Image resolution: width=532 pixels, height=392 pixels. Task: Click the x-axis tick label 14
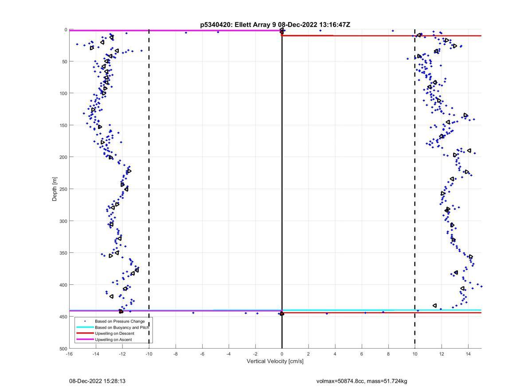coord(468,354)
